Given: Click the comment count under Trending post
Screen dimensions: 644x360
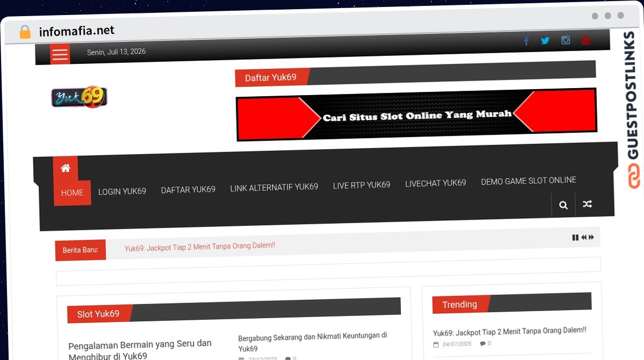Looking at the screenshot, I should (x=485, y=343).
